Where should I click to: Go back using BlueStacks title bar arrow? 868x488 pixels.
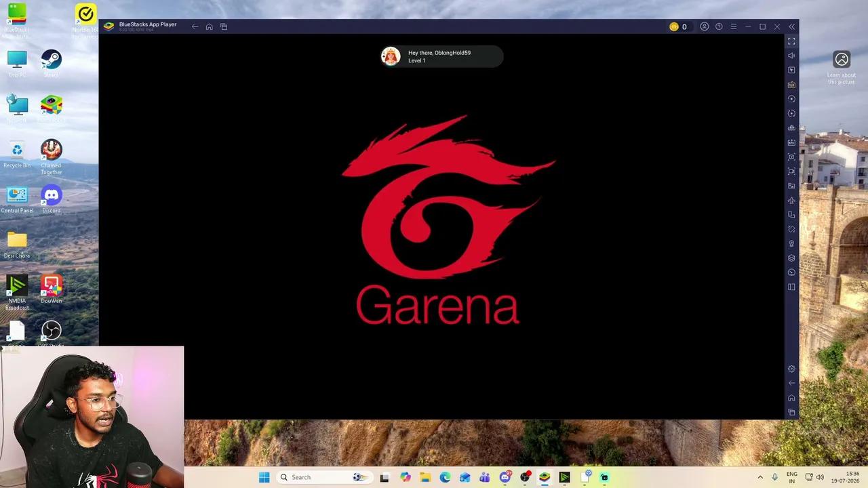click(195, 26)
